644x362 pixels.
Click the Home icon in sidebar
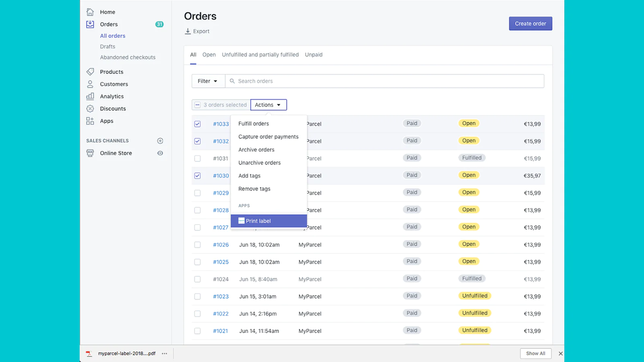(x=90, y=12)
